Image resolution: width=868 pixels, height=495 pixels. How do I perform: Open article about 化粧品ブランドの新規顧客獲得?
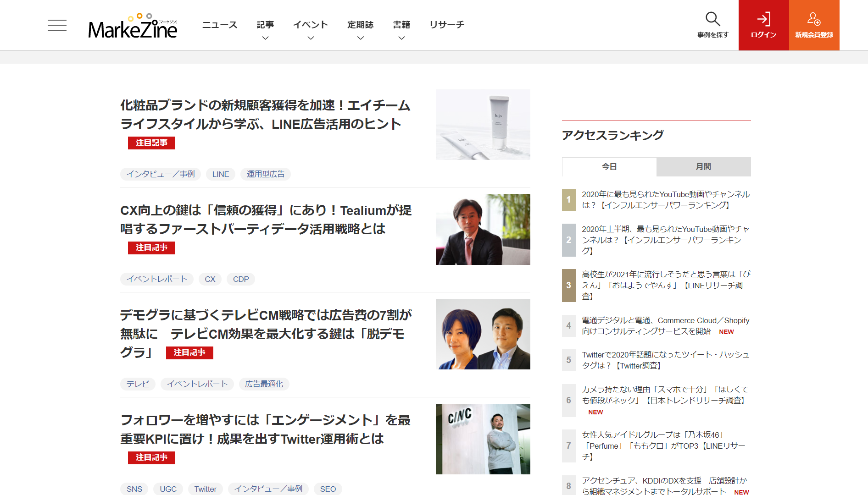265,115
